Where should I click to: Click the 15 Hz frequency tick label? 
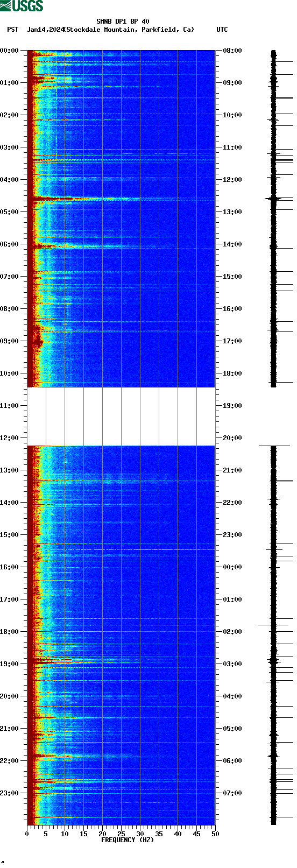pos(83,834)
